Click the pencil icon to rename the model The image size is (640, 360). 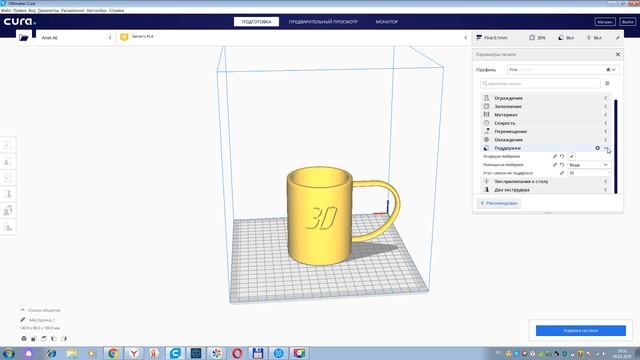point(23,320)
